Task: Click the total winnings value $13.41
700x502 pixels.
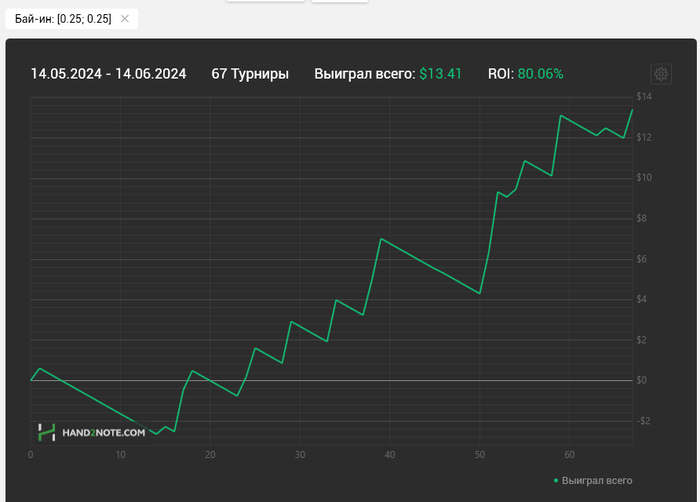Action: point(440,74)
